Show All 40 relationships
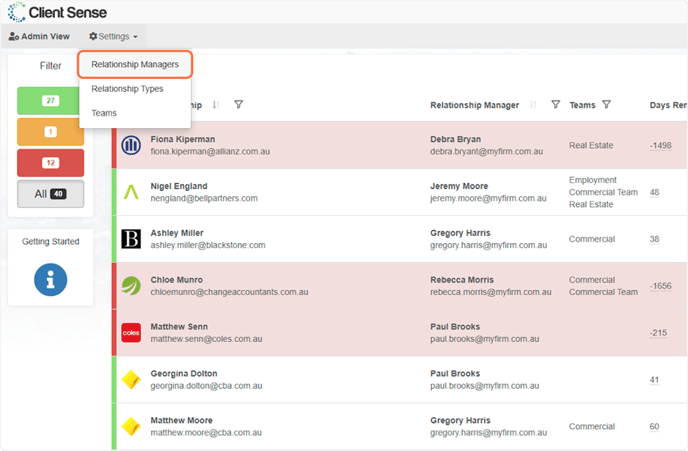Image resolution: width=688 pixels, height=451 pixels. click(x=50, y=194)
